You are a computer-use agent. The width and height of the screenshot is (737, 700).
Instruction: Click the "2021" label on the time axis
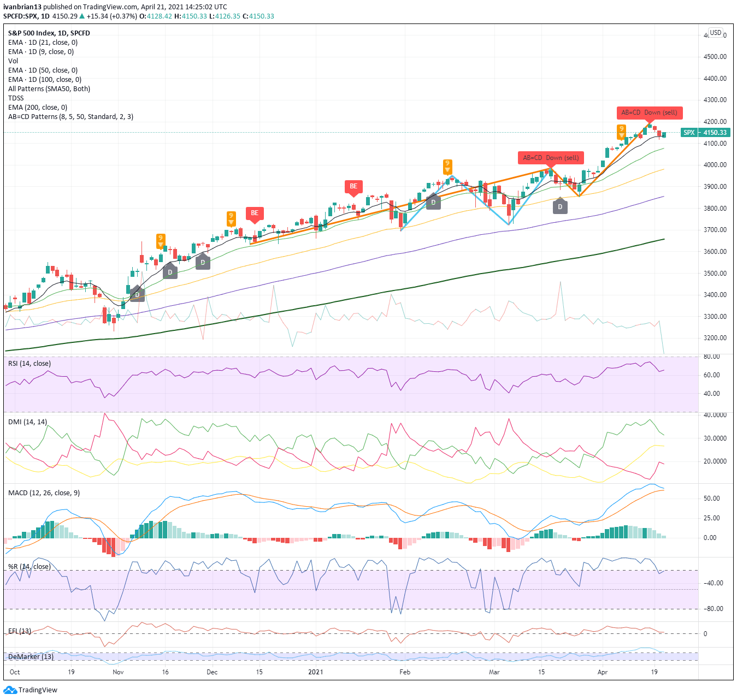pos(315,672)
